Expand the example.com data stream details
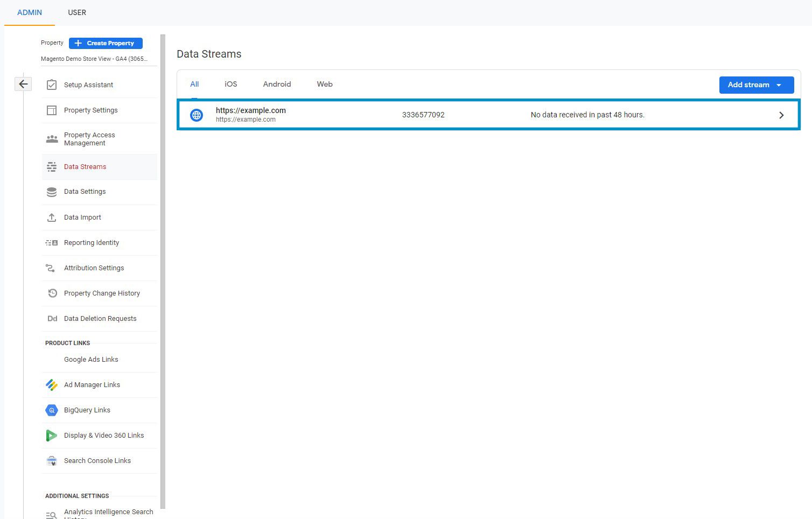This screenshot has width=812, height=519. pyautogui.click(x=781, y=115)
